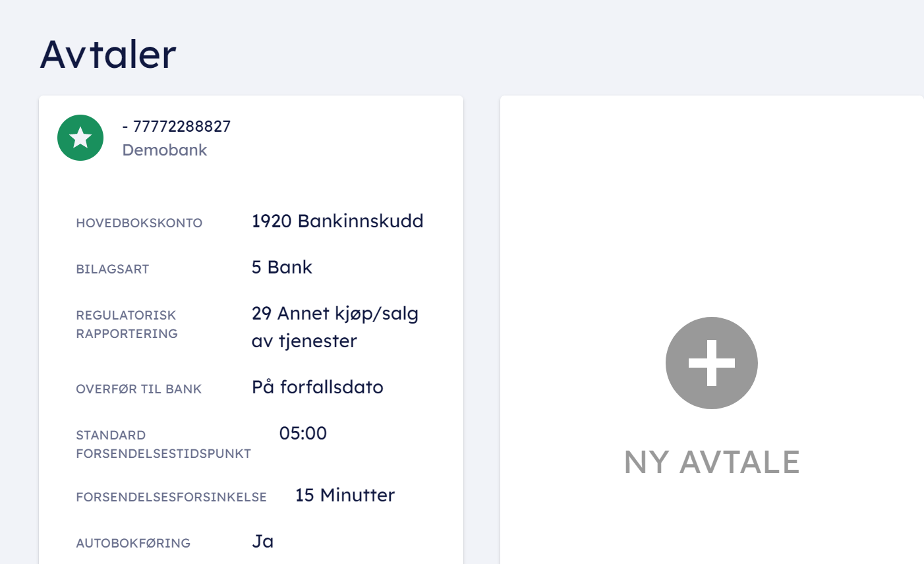Click the REGULATORISK RAPPORTERING label

point(127,324)
